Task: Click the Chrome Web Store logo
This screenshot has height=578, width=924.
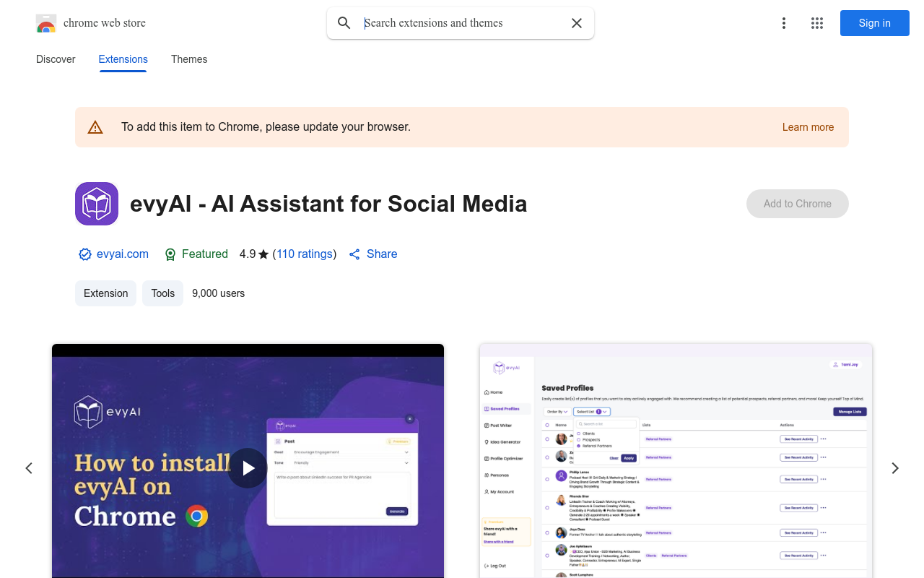Action: pos(46,23)
